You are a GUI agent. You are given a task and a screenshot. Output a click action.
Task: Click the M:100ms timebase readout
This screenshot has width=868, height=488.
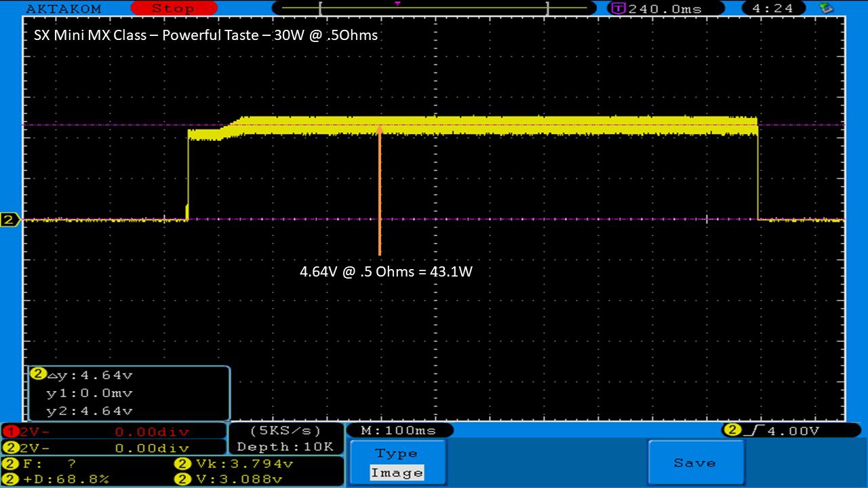pos(399,430)
